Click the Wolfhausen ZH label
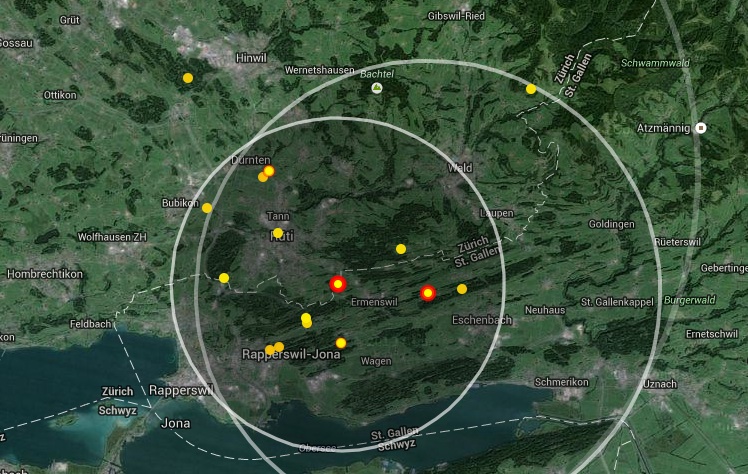Screen dimensions: 748x474 [112, 237]
